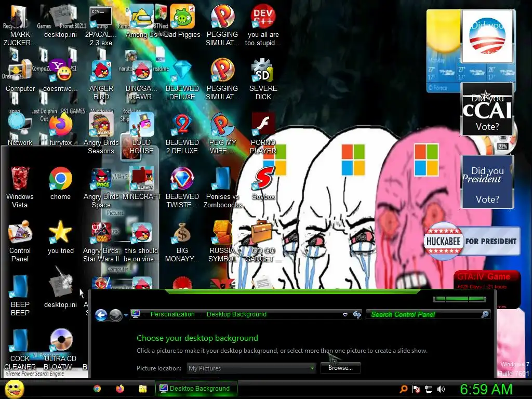Click the Browse... button
Screen dimensions: 532x399
(x=340, y=368)
